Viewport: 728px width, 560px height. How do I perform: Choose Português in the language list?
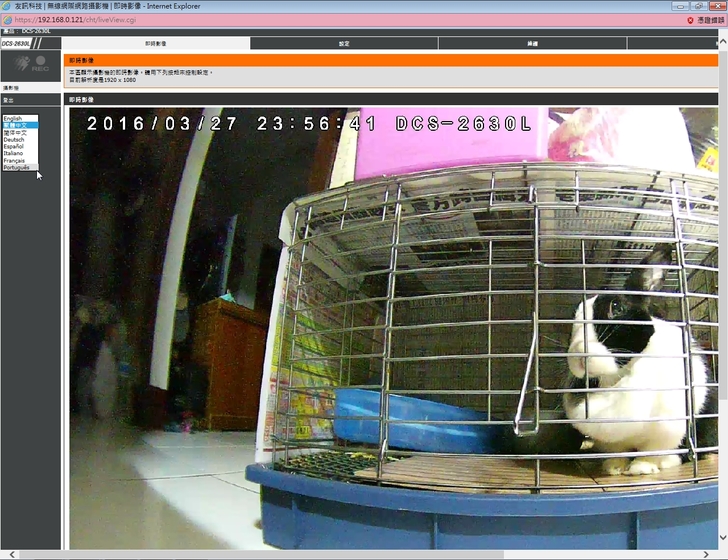point(20,167)
